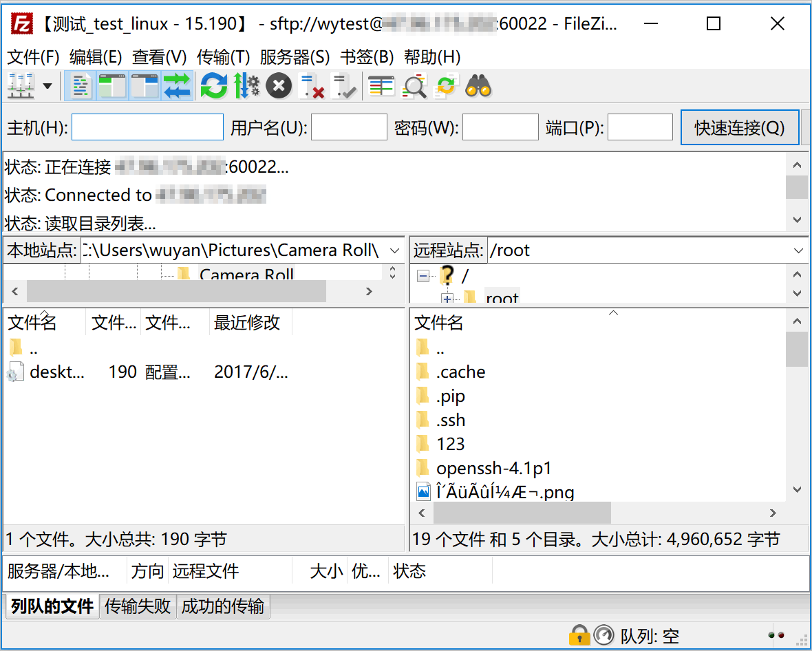Click the 方向 queue column header

(x=147, y=571)
